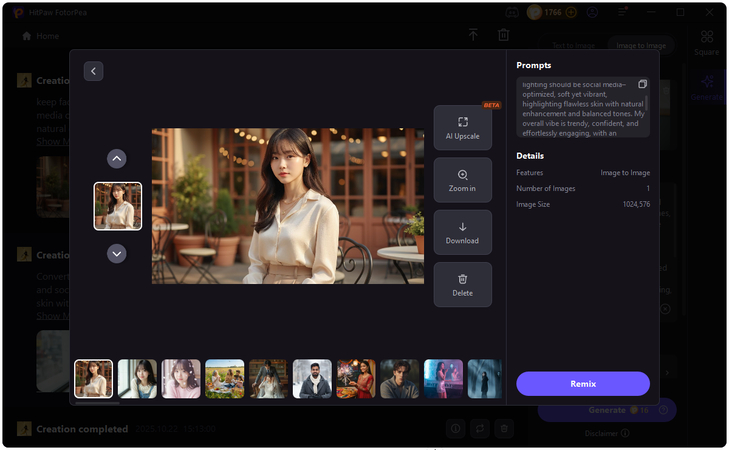Select the wedding couple thumbnail
This screenshot has height=450, width=729.
coord(268,379)
